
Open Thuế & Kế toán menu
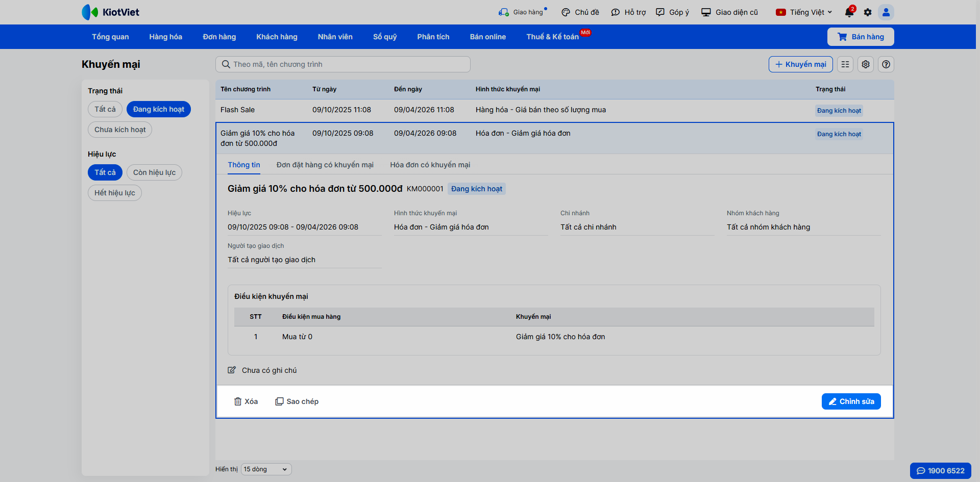click(x=553, y=37)
